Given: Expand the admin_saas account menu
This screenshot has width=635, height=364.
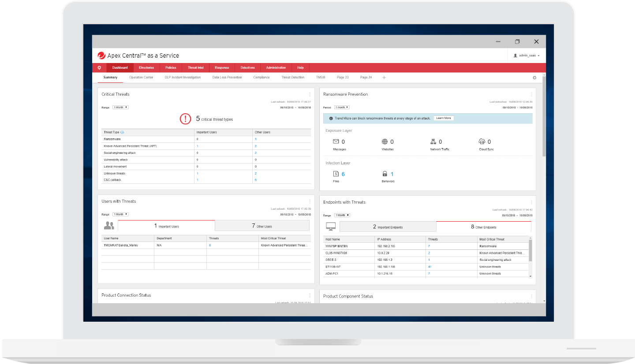Looking at the screenshot, I should (527, 55).
